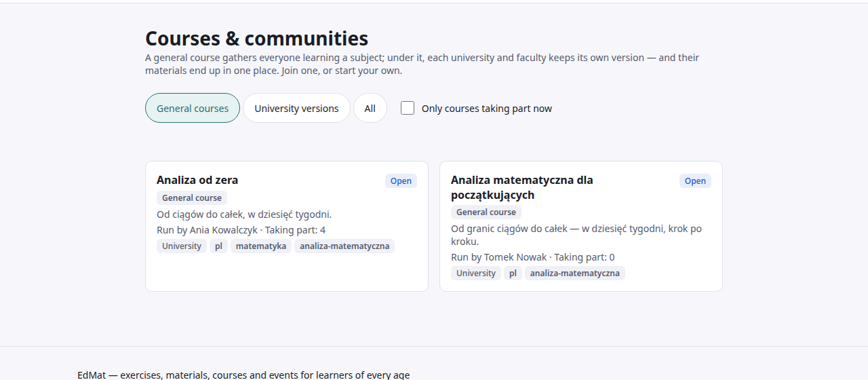Select the matematyka tag
Screen dimensions: 868x380
point(261,246)
